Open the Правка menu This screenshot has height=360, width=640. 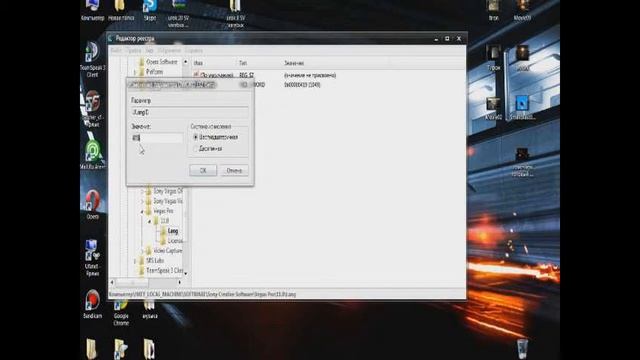pos(133,51)
